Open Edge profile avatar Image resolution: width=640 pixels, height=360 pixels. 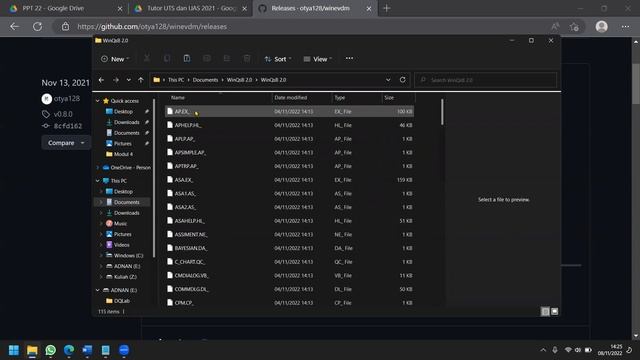(x=602, y=27)
